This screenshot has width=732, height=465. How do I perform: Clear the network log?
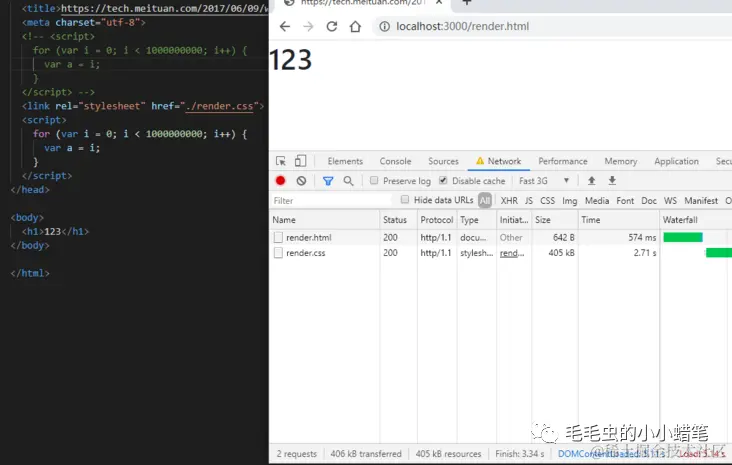(302, 181)
